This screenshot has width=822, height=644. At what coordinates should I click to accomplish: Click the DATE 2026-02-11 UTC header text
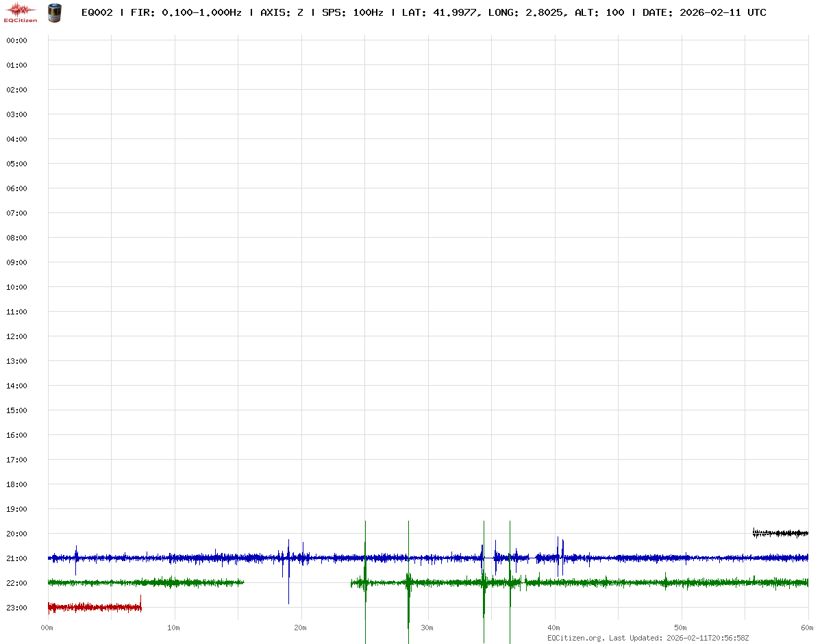pyautogui.click(x=704, y=12)
